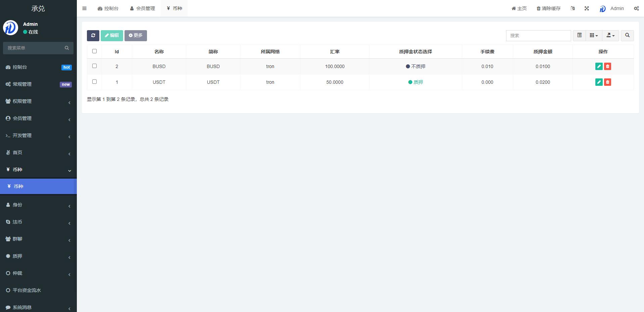The height and width of the screenshot is (312, 644).
Task: Click the 更多 button
Action: coord(136,36)
